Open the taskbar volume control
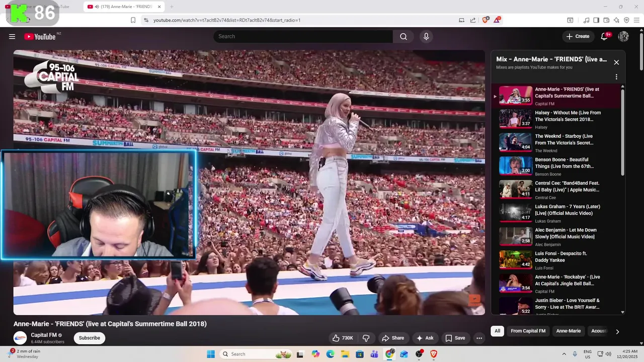Image resolution: width=644 pixels, height=362 pixels. pos(608,354)
